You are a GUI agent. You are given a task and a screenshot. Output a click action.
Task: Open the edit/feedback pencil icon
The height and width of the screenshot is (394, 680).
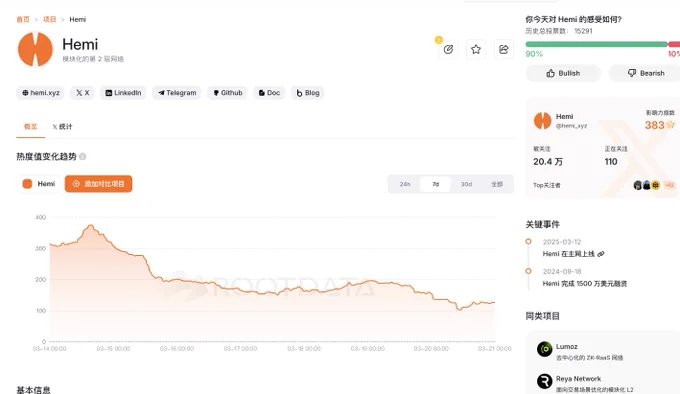(x=448, y=49)
